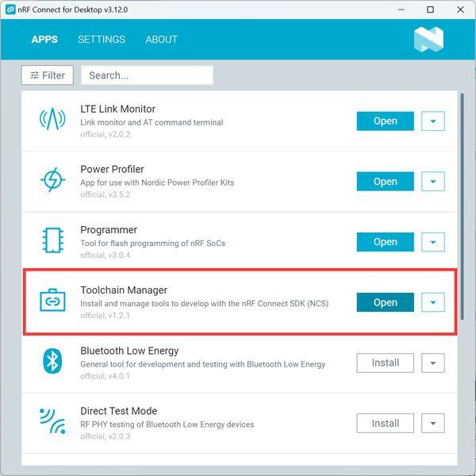Focus the Search input field
Image resolution: width=476 pixels, height=476 pixels.
[147, 75]
